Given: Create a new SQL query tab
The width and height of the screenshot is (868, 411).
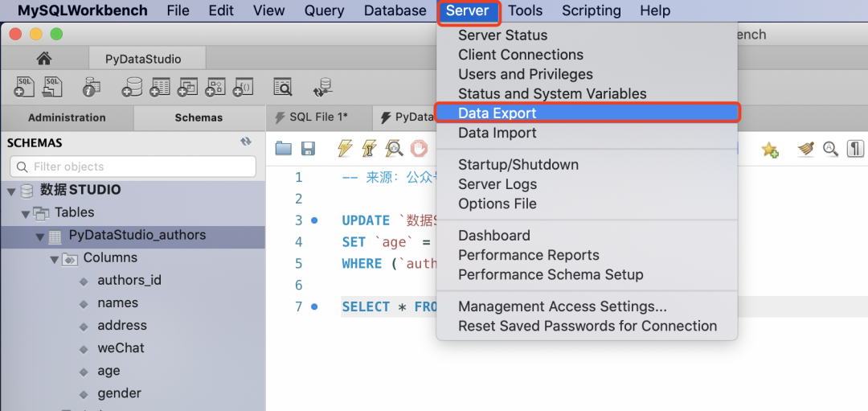Looking at the screenshot, I should (x=24, y=86).
